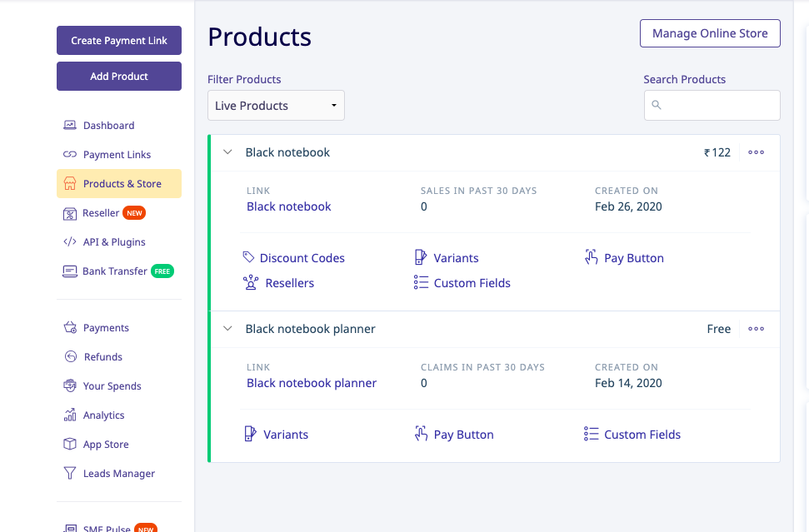Click the Variants icon for Black notebook planner
Screen dimensions: 809x532
click(x=251, y=434)
